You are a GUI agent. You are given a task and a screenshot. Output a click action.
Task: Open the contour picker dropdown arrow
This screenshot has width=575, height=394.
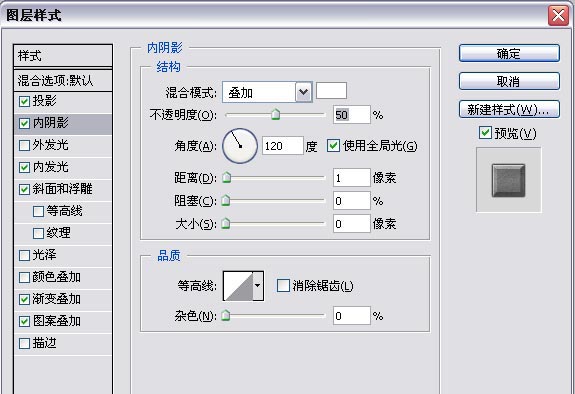pos(258,286)
